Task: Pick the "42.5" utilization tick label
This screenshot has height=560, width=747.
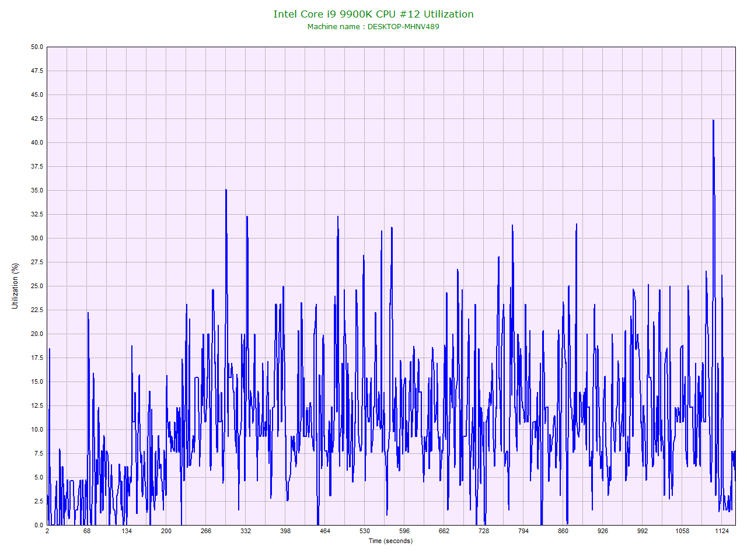Action: (37, 118)
